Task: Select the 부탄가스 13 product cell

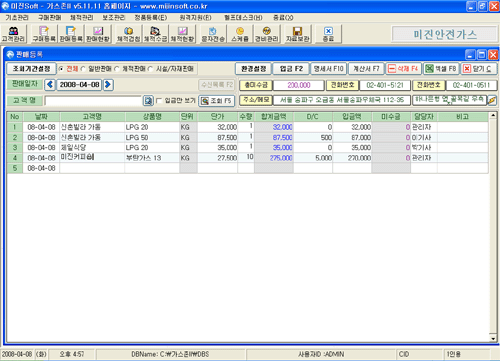Action: 152,158
